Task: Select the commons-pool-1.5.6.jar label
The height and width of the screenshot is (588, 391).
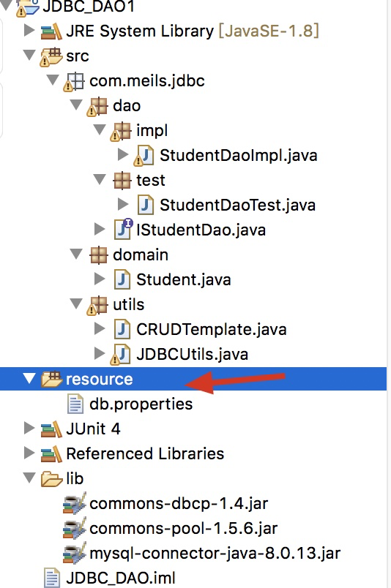Action: click(x=184, y=529)
